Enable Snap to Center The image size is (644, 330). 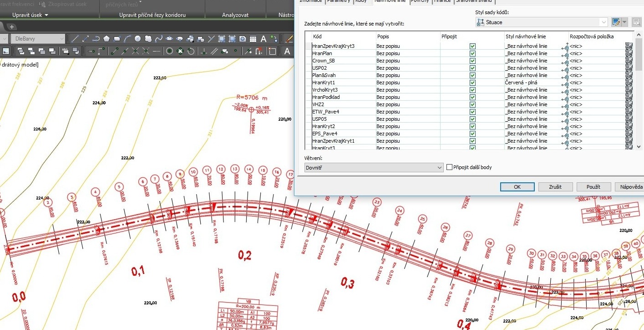click(169, 52)
